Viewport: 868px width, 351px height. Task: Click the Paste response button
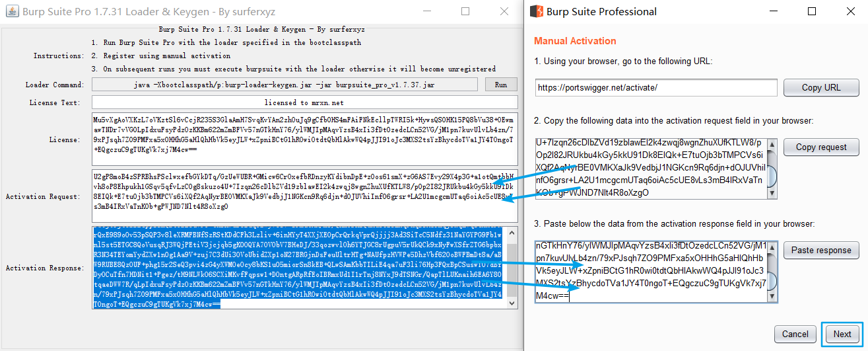(x=821, y=251)
